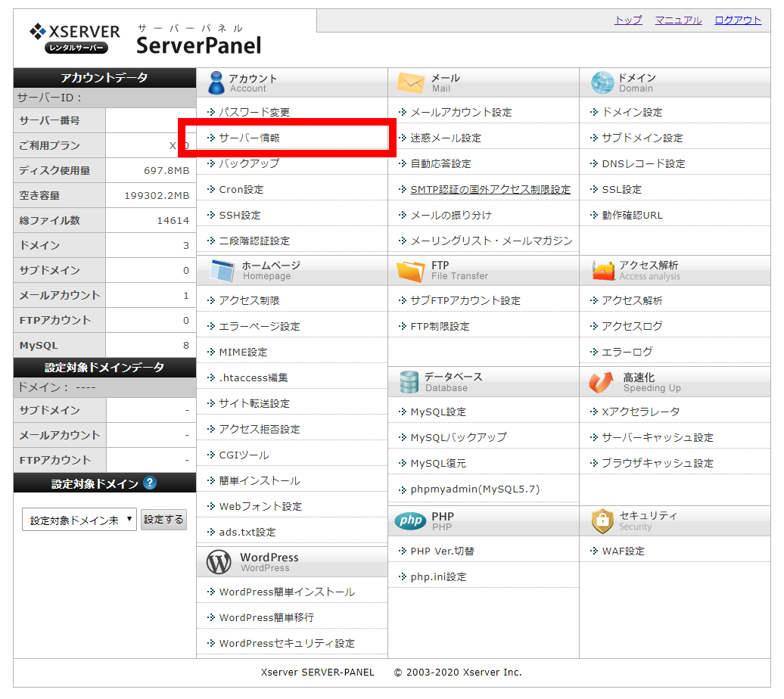Open メールの振り分け
784x699 pixels.
[451, 215]
